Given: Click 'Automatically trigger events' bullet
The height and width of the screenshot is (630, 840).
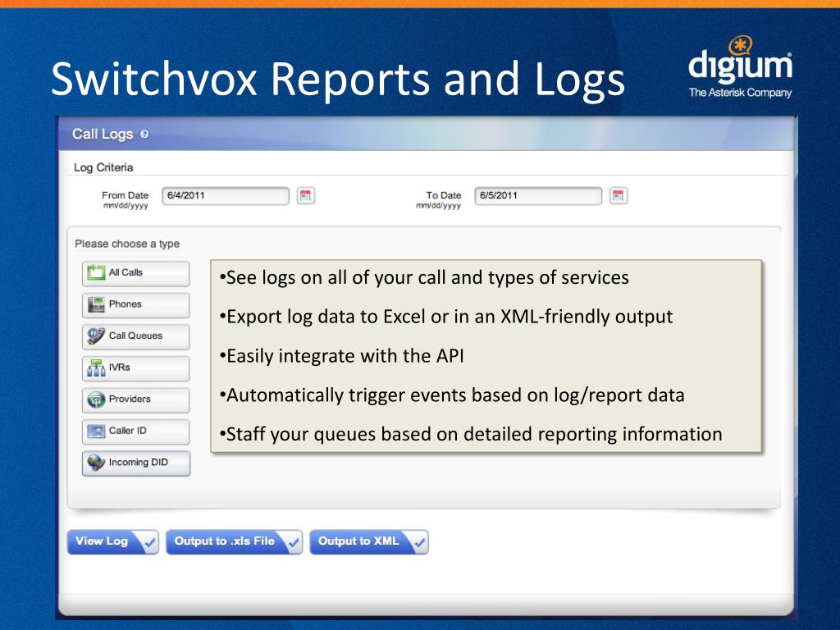Looking at the screenshot, I should coord(452,395).
